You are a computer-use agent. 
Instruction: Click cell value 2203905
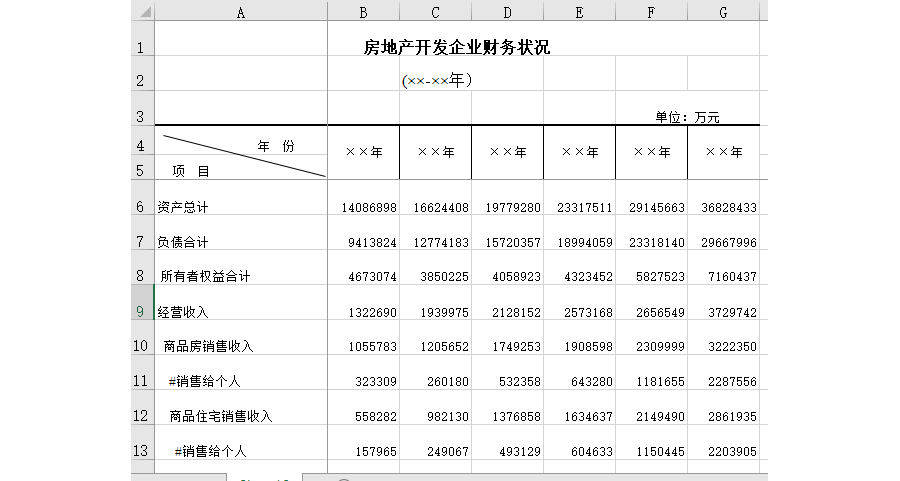click(x=732, y=452)
